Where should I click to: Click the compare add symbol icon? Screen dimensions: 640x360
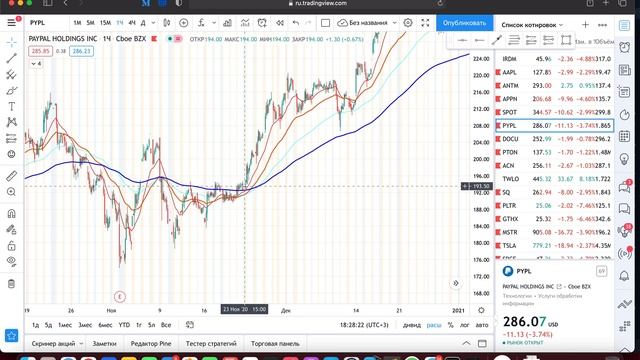184,23
